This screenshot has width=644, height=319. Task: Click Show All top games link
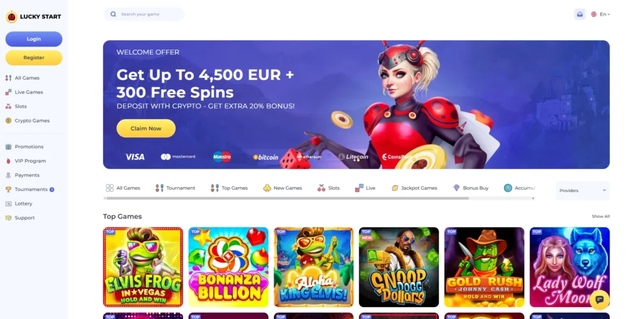pos(601,216)
